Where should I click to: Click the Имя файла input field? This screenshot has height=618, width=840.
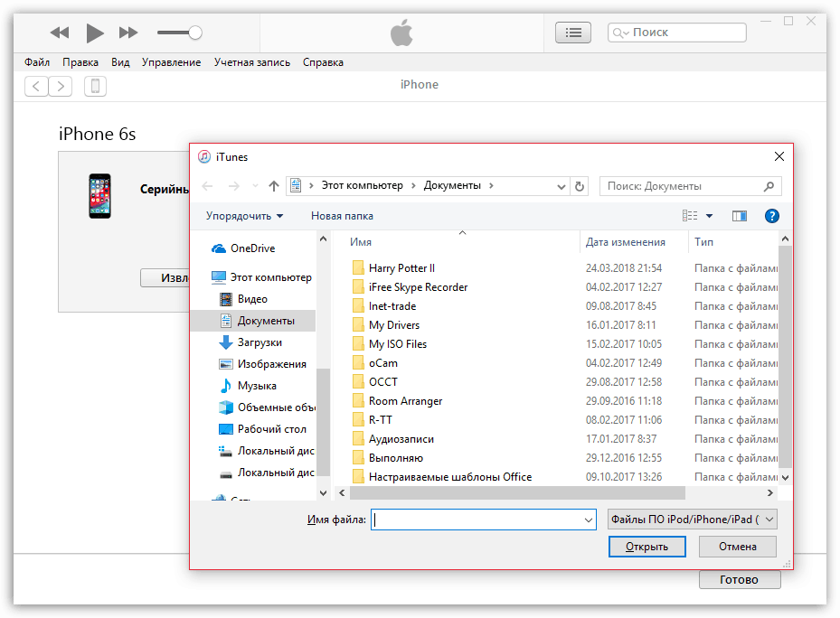[483, 520]
